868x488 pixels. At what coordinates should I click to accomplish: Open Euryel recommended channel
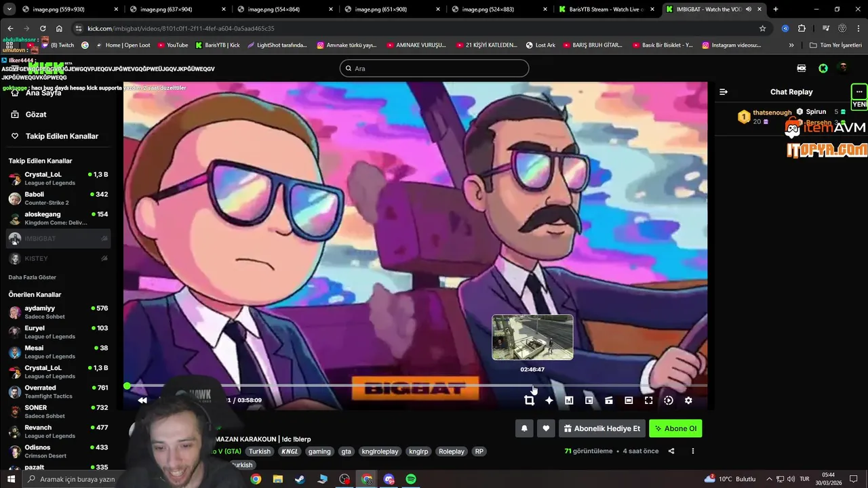58,332
